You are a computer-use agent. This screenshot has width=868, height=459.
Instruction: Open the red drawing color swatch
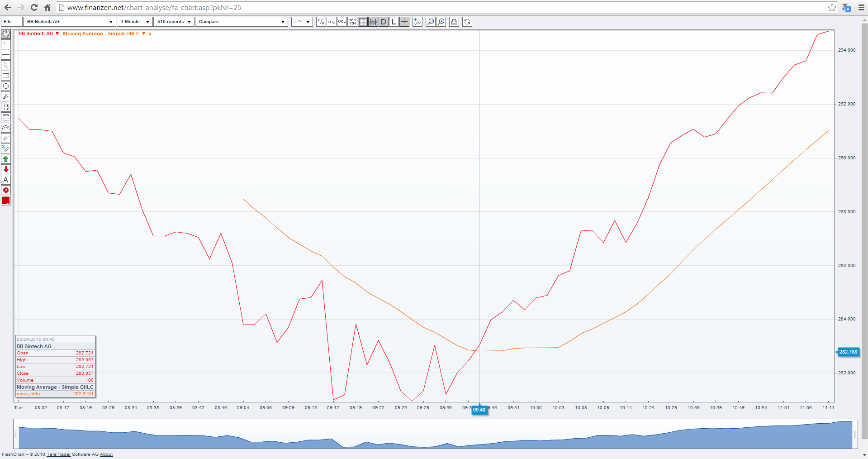click(x=6, y=201)
